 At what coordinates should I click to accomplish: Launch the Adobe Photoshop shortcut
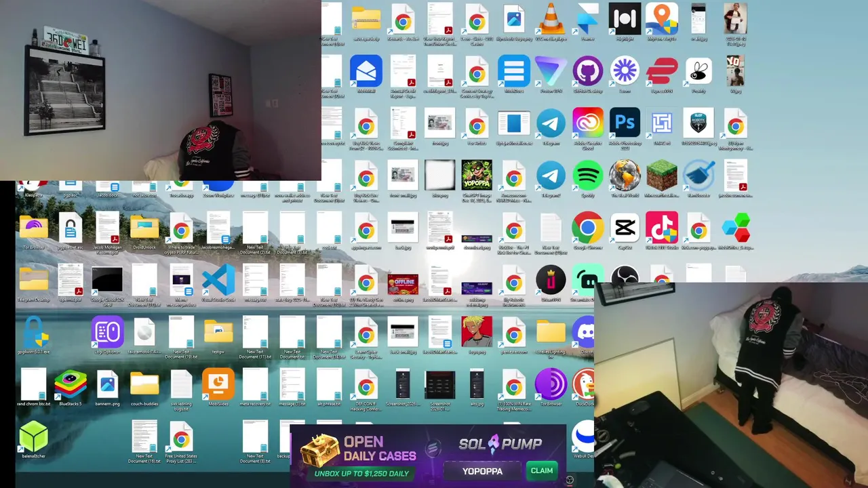click(x=625, y=123)
